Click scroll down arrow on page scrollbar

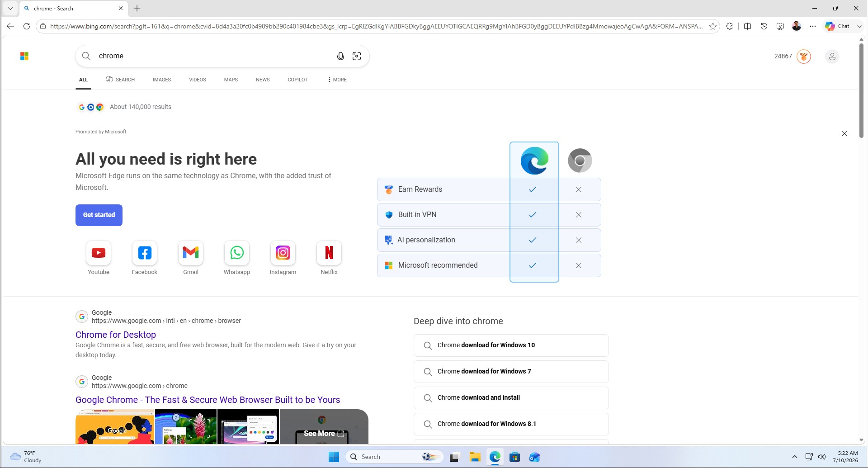[x=861, y=440]
